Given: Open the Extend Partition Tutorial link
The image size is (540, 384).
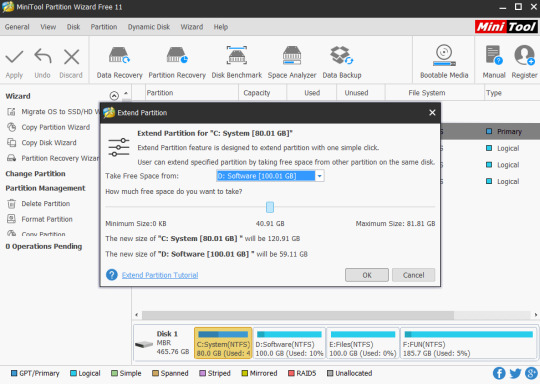Looking at the screenshot, I should point(160,275).
